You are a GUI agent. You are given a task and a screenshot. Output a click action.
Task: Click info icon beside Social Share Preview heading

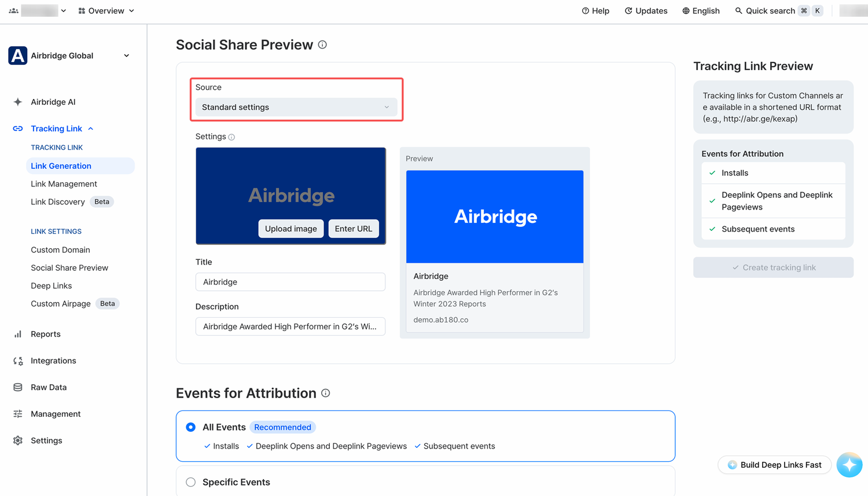[322, 45]
